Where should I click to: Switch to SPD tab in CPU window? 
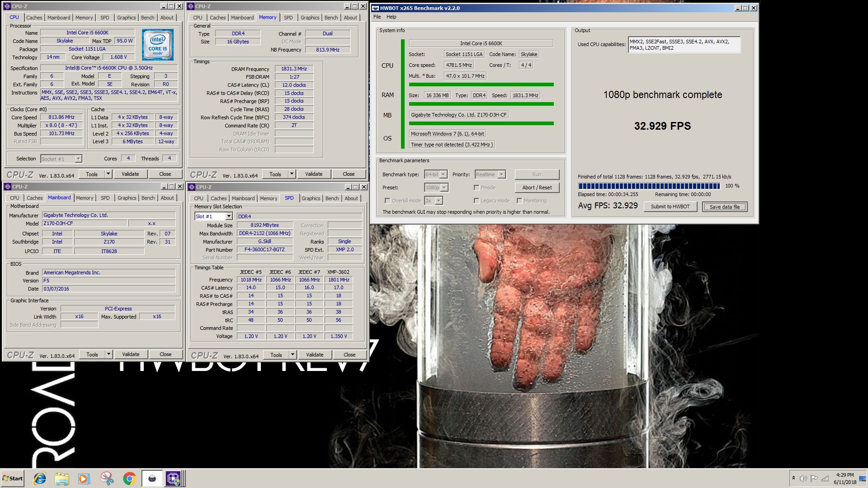(105, 18)
